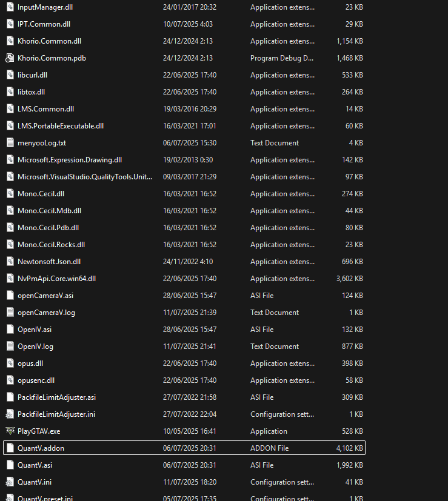Click the openCameraV.asi file icon
The height and width of the screenshot is (501, 448).
[x=10, y=296]
